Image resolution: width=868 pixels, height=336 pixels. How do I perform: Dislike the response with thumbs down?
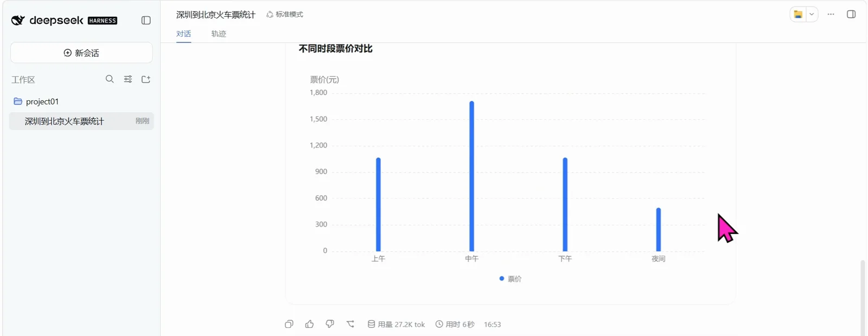pos(330,324)
